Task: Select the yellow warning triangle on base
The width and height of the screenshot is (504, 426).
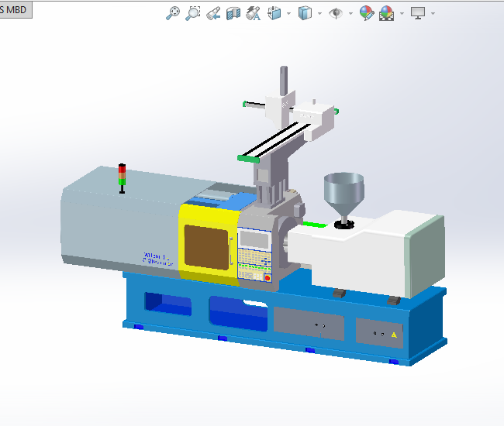Action: (394, 335)
